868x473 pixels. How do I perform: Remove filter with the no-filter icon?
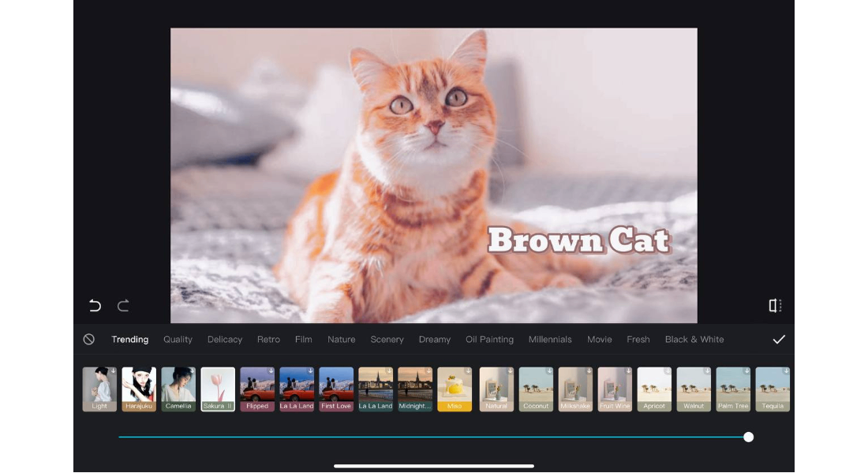pyautogui.click(x=88, y=339)
